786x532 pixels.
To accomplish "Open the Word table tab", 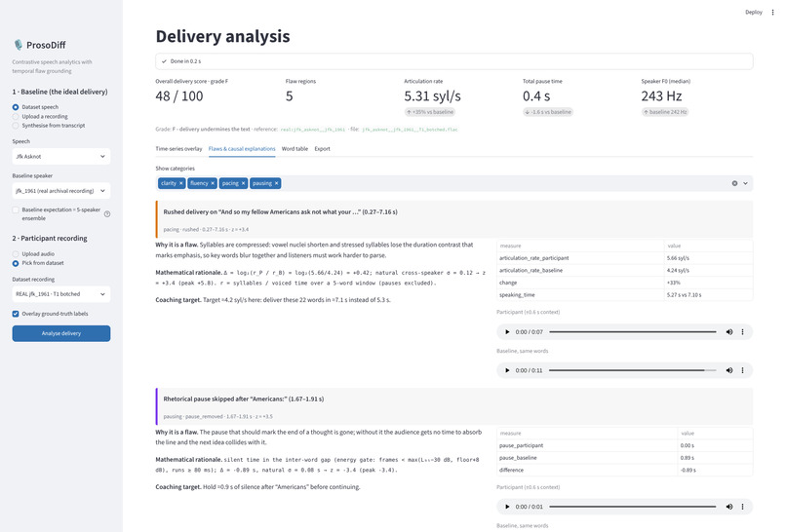I will coord(295,149).
